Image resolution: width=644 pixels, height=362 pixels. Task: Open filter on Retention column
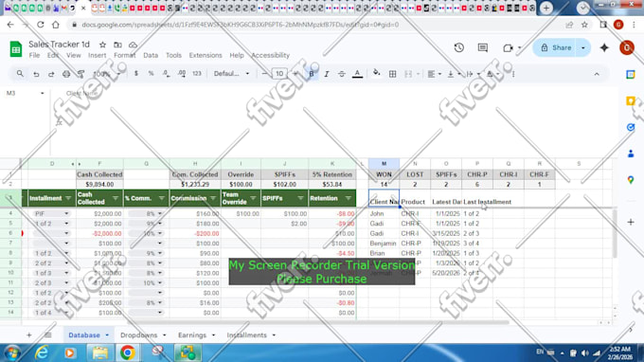coord(349,198)
